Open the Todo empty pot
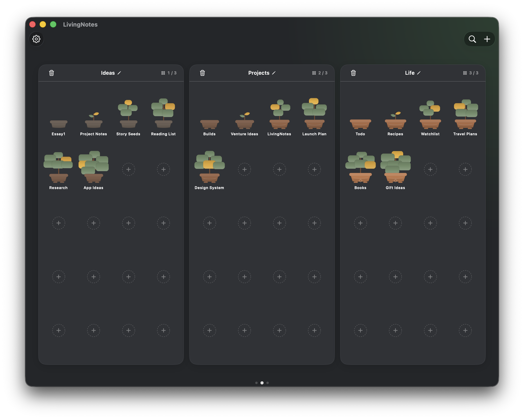 pyautogui.click(x=360, y=124)
